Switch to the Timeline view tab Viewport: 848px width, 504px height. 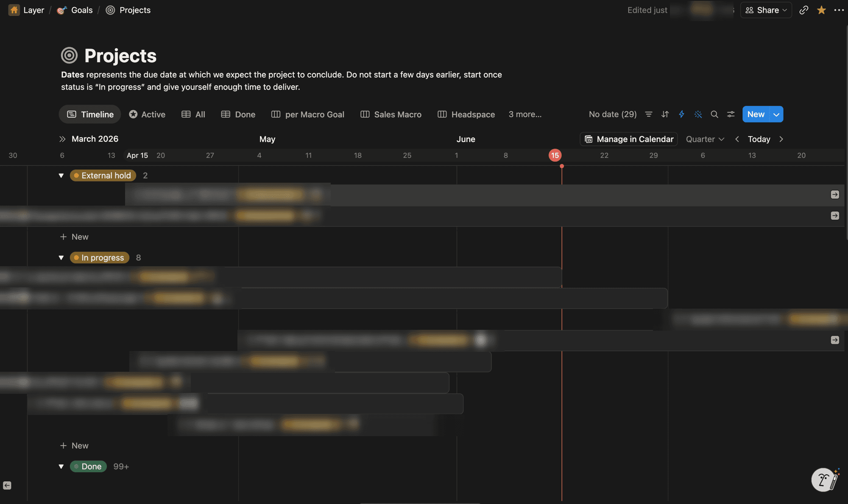(90, 114)
